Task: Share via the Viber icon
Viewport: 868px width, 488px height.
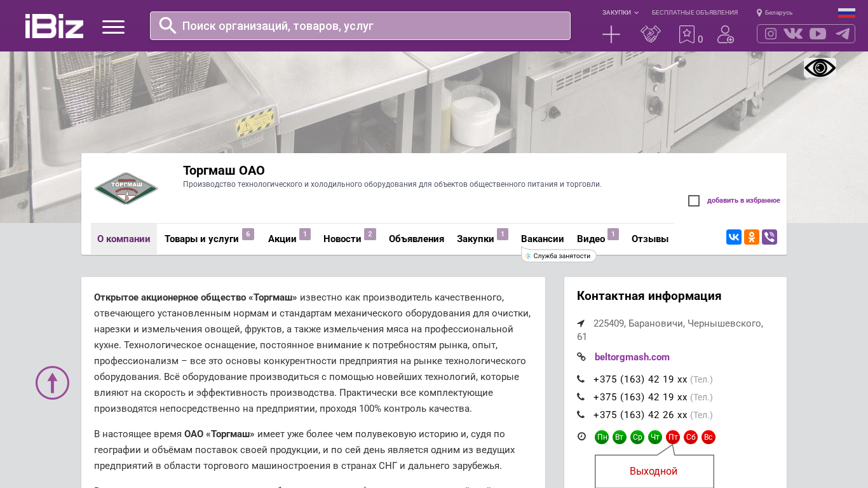Action: click(770, 237)
